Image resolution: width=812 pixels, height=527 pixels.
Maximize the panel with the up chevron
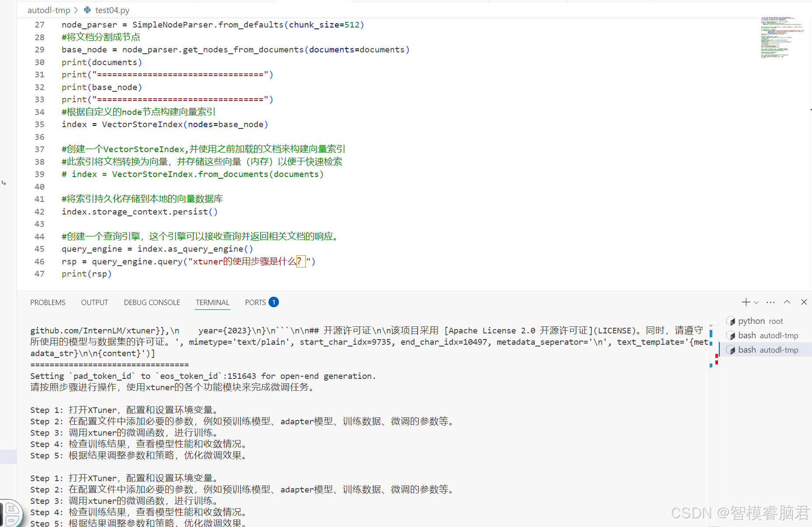click(787, 302)
